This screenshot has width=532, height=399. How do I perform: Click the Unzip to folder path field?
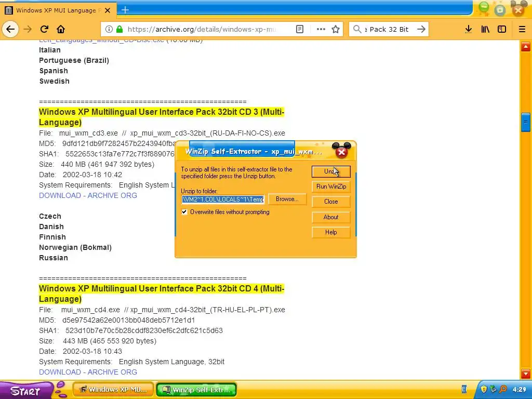223,199
